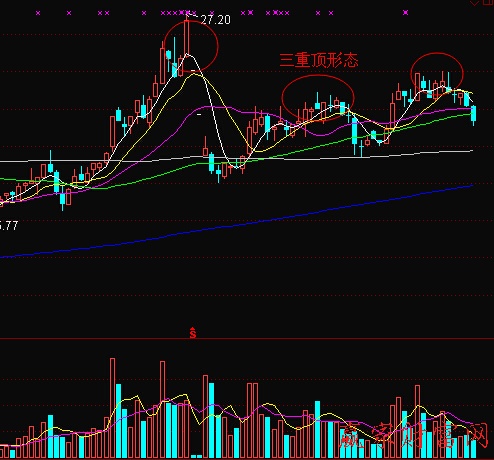The width and height of the screenshot is (494, 460).
Task: Select the red circle around middle peak
Action: coord(318,97)
